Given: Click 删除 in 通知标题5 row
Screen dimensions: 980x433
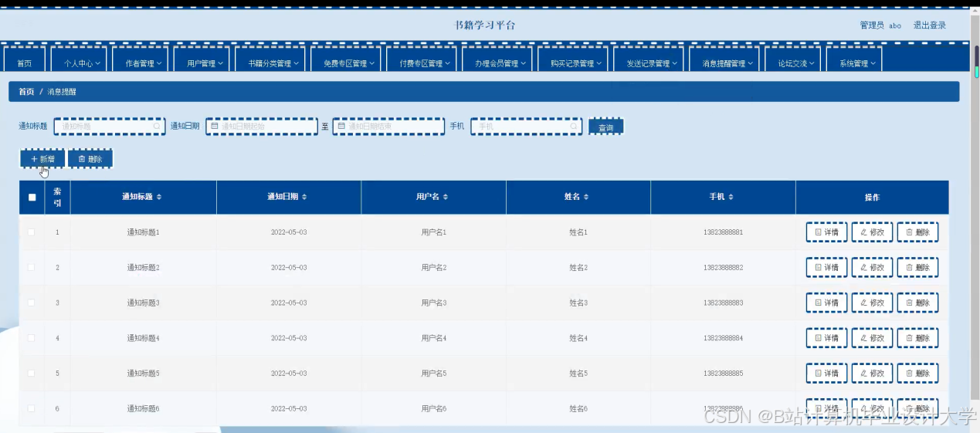Looking at the screenshot, I should 917,374.
